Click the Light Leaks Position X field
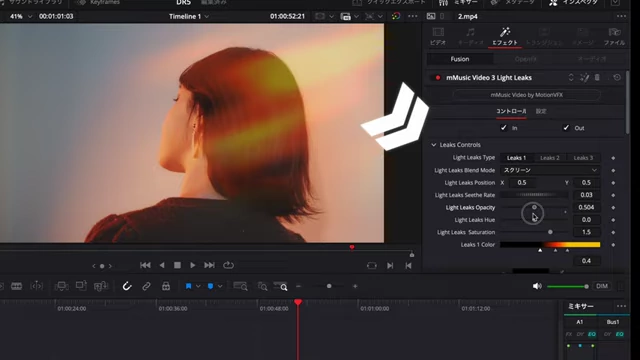The width and height of the screenshot is (640, 360). [522, 182]
